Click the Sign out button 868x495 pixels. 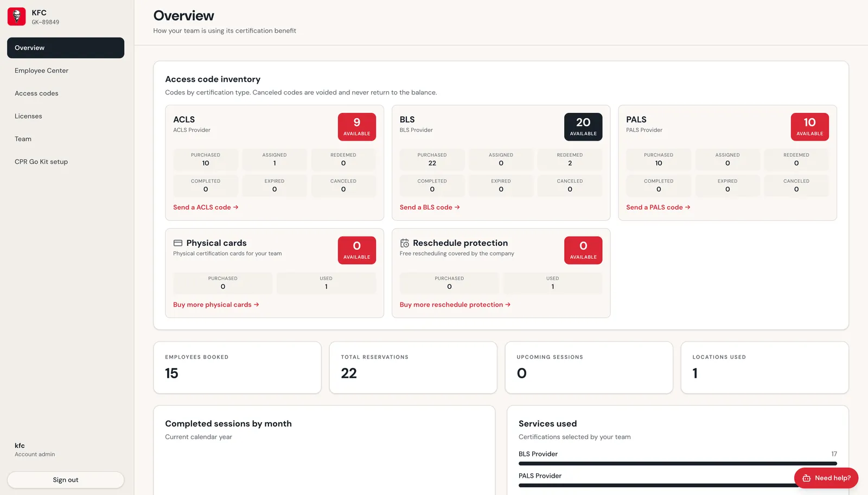(x=66, y=480)
